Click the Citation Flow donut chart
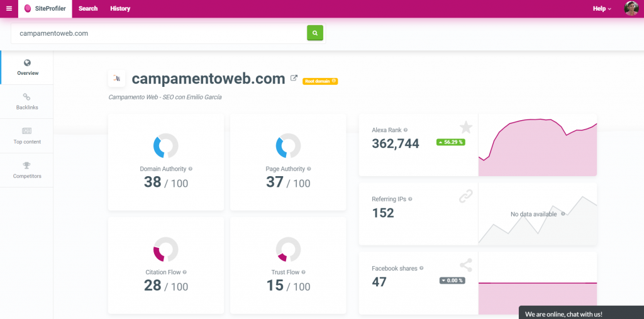644x319 pixels. [x=166, y=249]
